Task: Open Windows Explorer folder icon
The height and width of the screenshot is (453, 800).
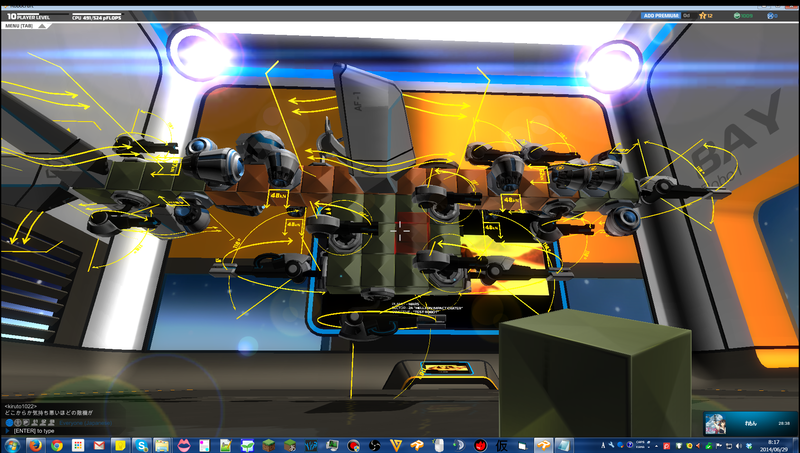Action: (x=162, y=445)
